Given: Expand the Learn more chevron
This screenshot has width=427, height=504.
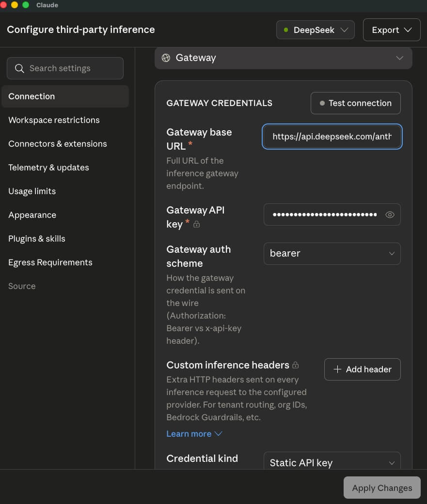Looking at the screenshot, I should [x=219, y=434].
